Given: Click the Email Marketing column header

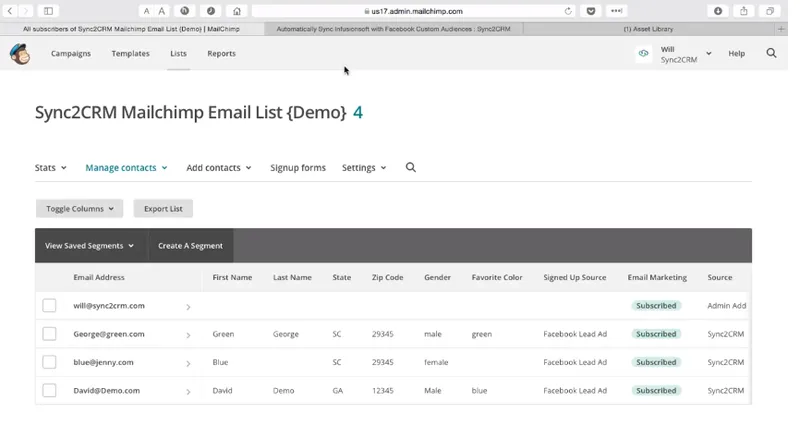Looking at the screenshot, I should click(657, 278).
